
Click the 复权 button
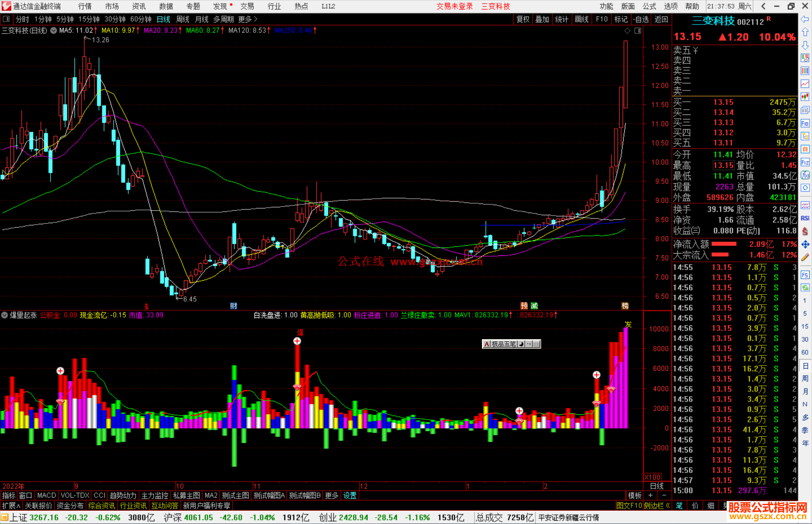pyautogui.click(x=523, y=19)
